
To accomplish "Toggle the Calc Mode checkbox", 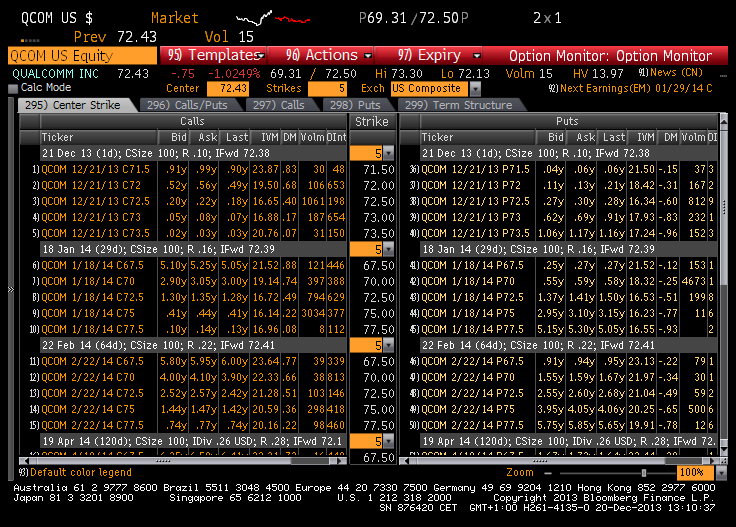I will click(13, 88).
